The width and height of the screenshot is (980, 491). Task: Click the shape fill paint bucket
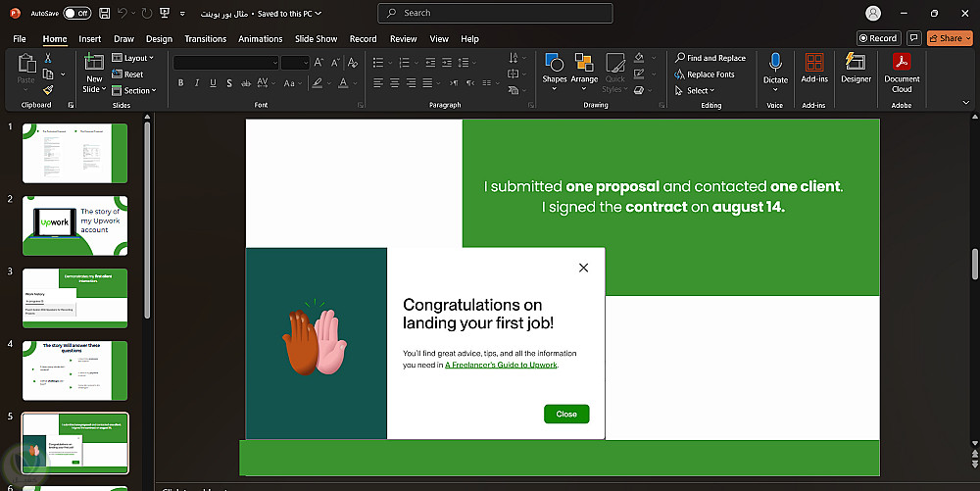[639, 58]
